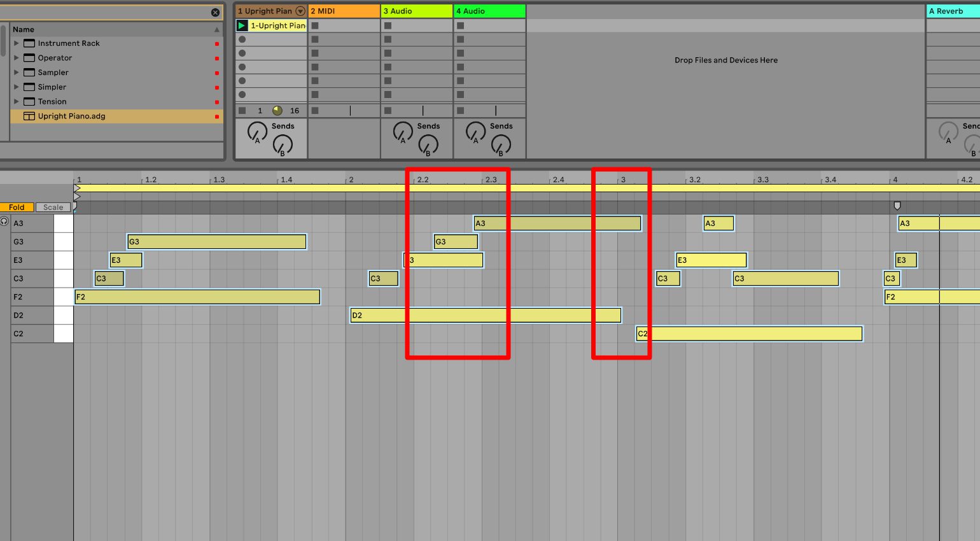Open the Upright Piano track header dropdown arrow
The height and width of the screenshot is (541, 980).
(x=299, y=11)
